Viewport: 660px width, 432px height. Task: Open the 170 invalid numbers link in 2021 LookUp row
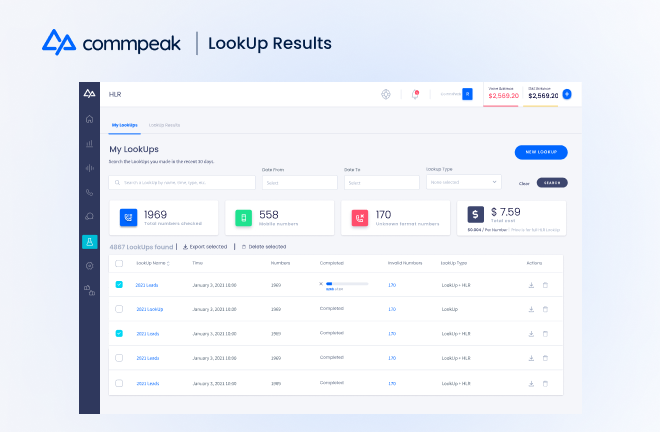click(392, 309)
